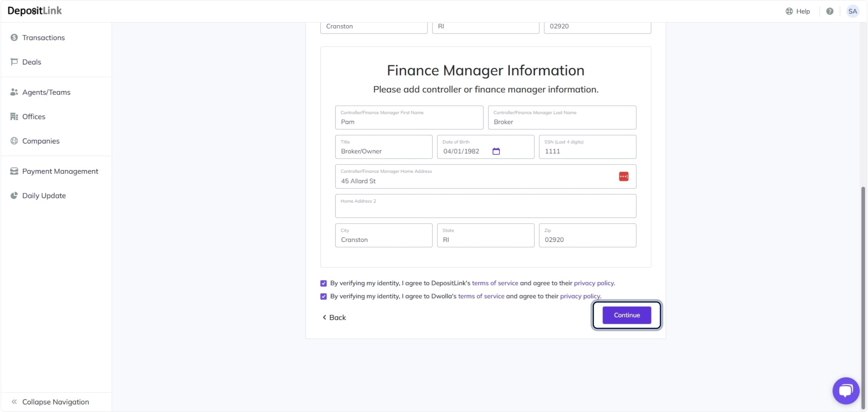Image resolution: width=868 pixels, height=412 pixels.
Task: Uncheck the DepositLink terms agreement checkbox
Action: (x=323, y=283)
